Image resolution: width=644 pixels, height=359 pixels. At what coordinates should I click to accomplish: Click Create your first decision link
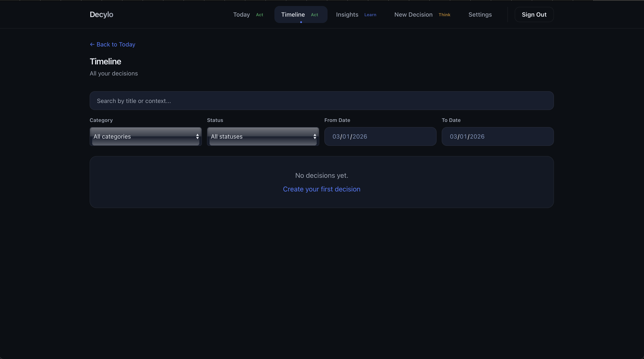(x=322, y=189)
